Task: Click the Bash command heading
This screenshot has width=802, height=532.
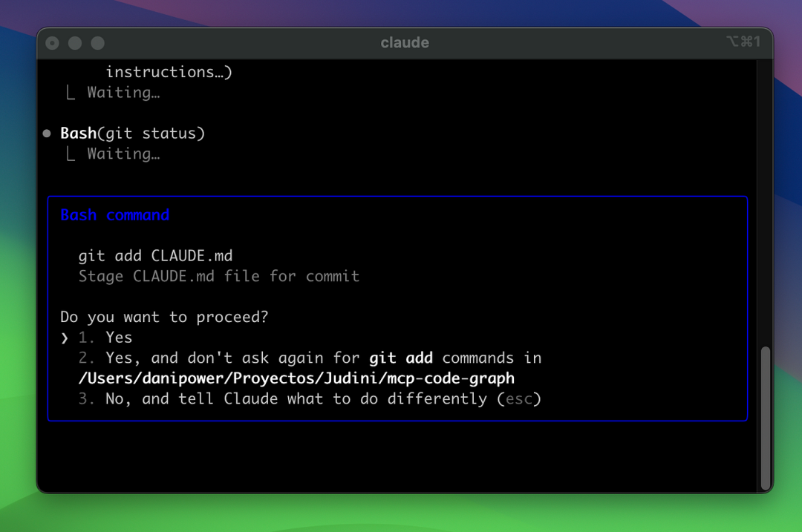Action: (x=114, y=215)
